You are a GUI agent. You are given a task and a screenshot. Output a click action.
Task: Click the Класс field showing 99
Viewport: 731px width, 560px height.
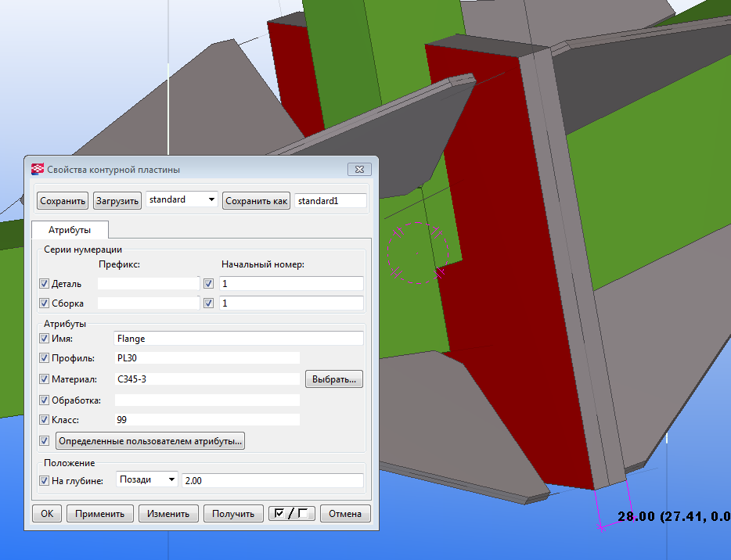click(207, 420)
